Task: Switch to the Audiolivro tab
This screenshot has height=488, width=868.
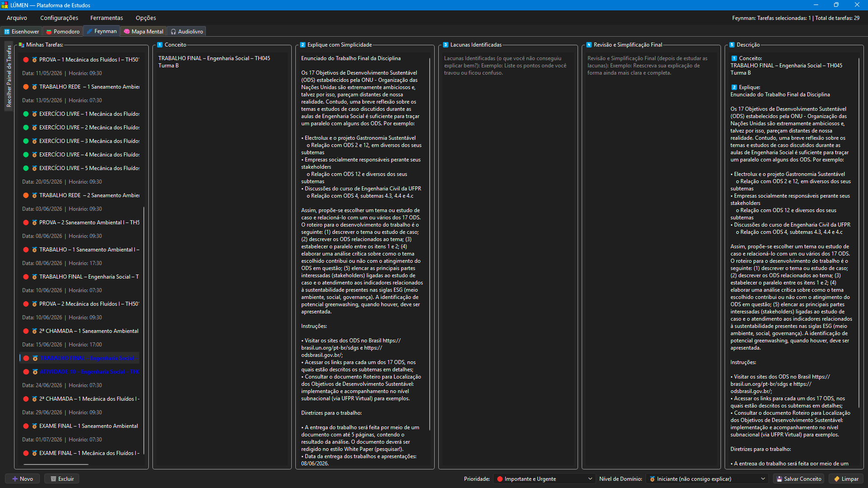Action: pyautogui.click(x=187, y=31)
